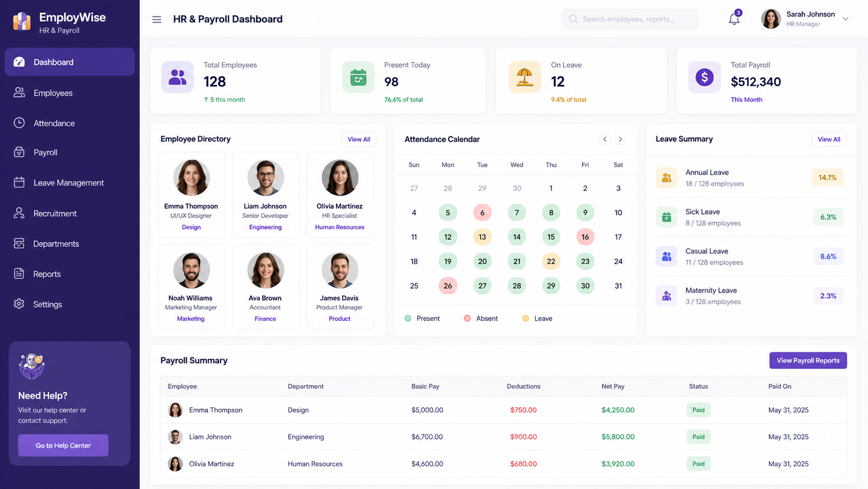
Task: Open the hamburger menu icon
Action: coord(156,19)
